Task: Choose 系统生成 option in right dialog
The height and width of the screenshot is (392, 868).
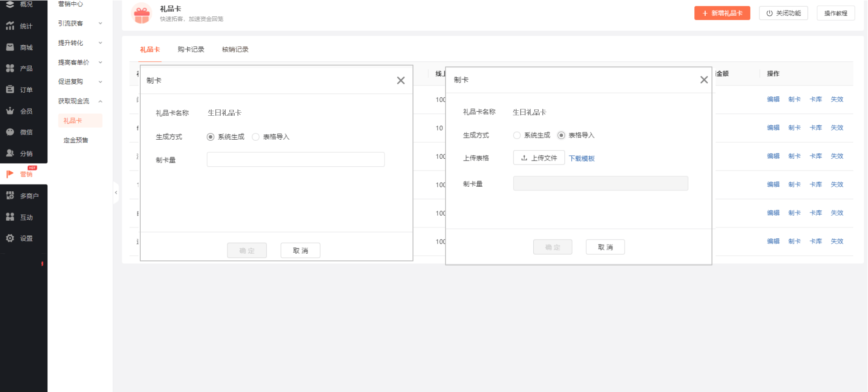Action: point(517,135)
